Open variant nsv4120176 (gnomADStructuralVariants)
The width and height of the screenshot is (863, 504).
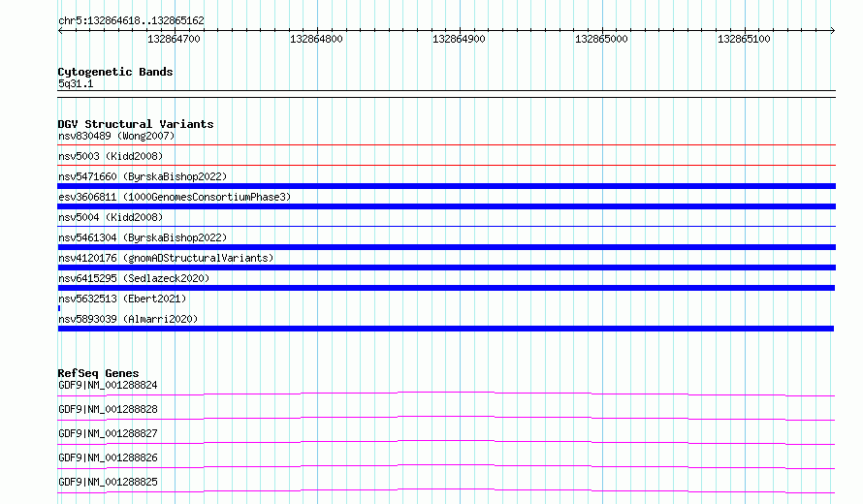(166, 258)
